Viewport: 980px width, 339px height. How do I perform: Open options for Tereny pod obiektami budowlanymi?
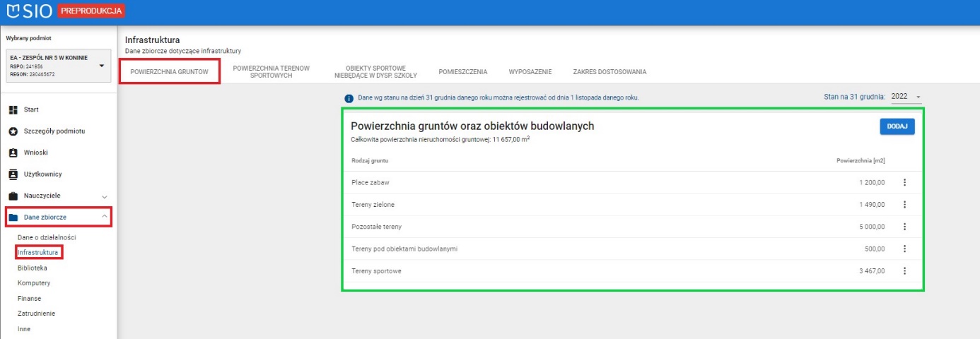904,249
